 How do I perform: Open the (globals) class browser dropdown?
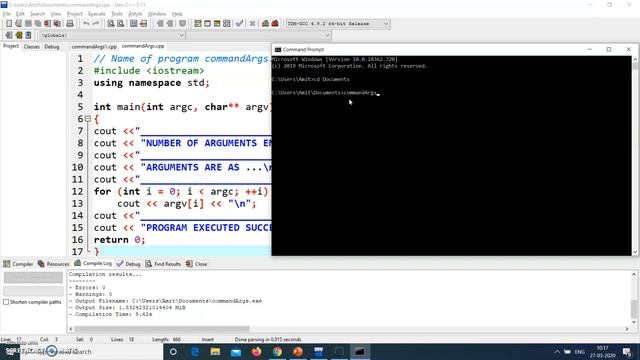pyautogui.click(x=112, y=36)
